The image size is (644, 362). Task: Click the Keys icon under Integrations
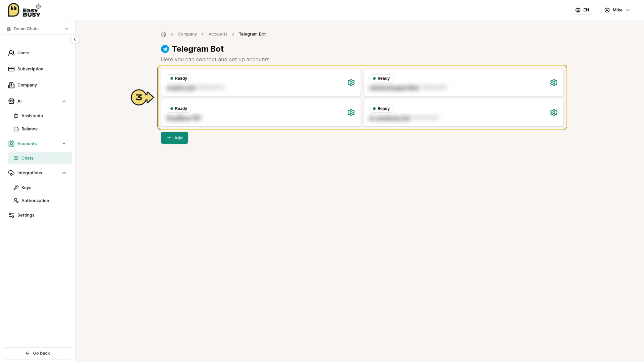click(16, 188)
